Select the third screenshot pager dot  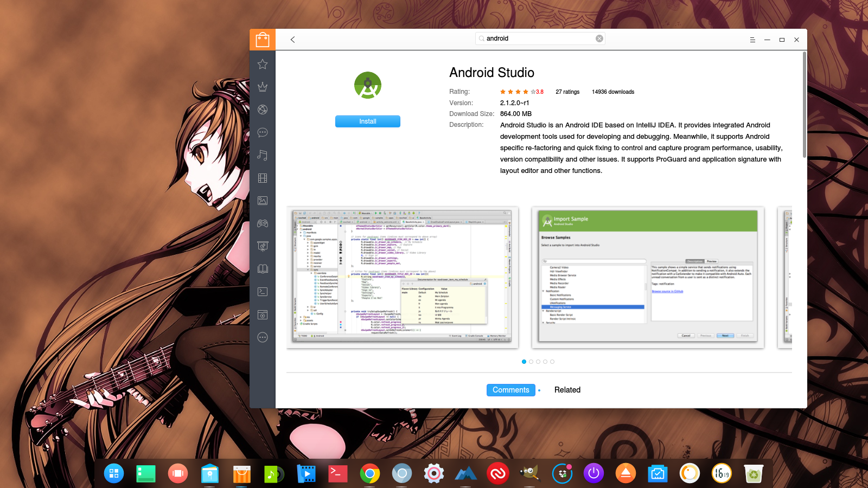538,362
